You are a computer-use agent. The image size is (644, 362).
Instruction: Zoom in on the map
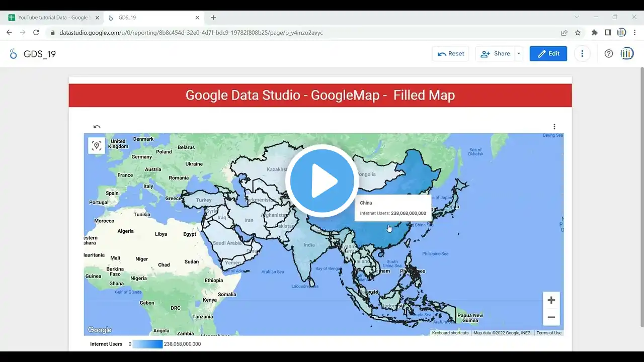coord(551,300)
